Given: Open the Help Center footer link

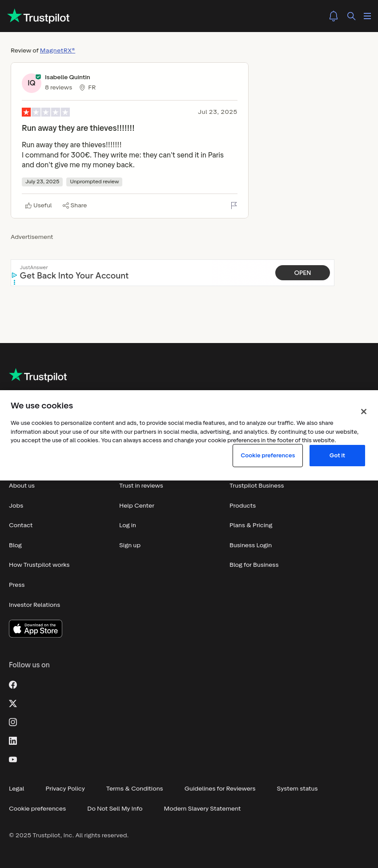Looking at the screenshot, I should (x=137, y=505).
